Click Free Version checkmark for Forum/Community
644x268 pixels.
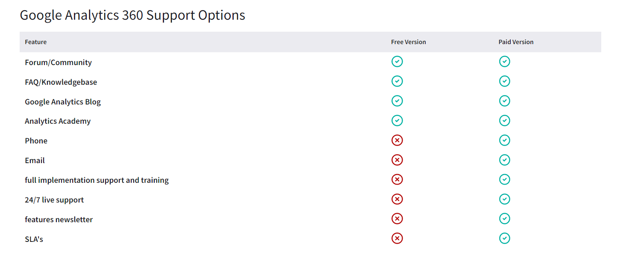tap(397, 62)
